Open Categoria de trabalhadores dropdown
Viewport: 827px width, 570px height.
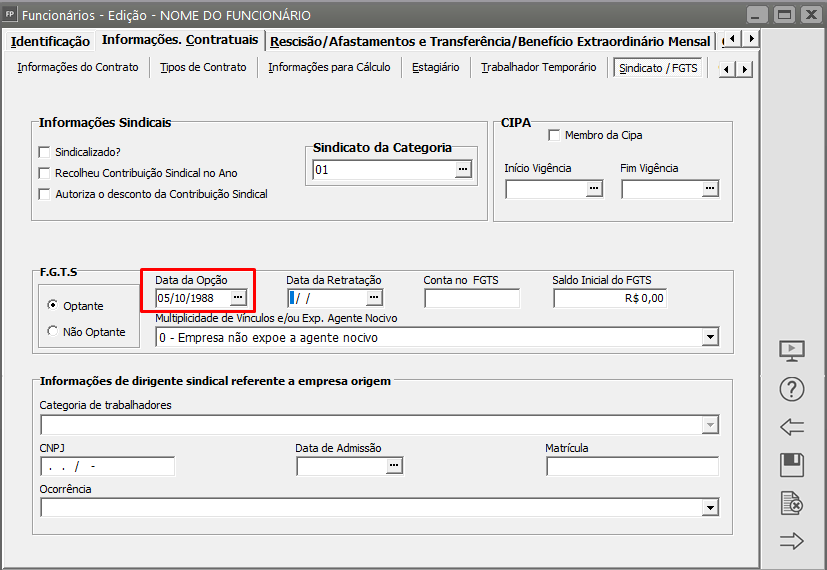710,425
